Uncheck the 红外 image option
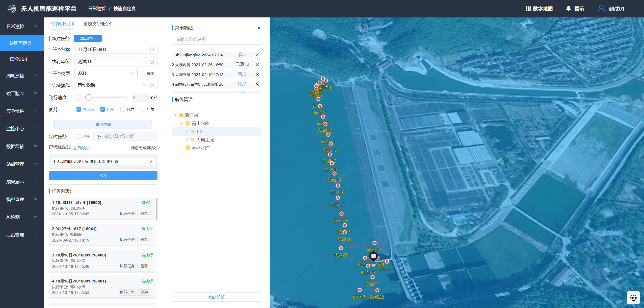Image resolution: width=644 pixels, height=308 pixels. 103,109
